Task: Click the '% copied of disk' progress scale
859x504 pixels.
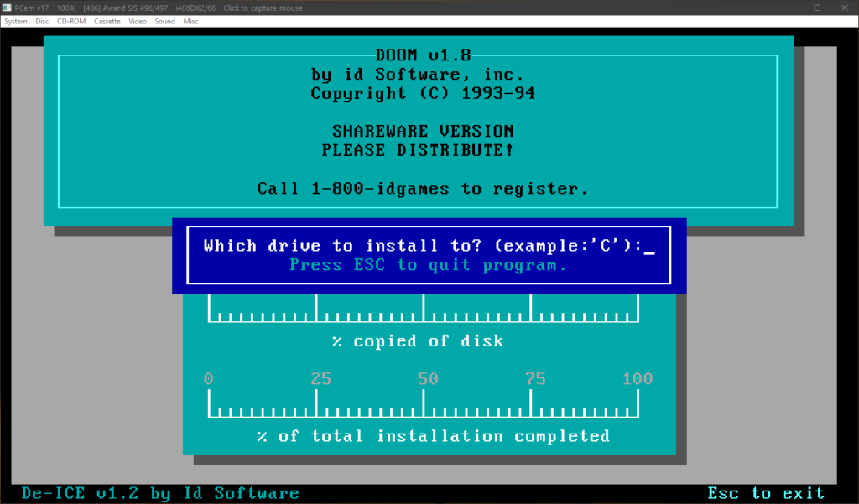Action: click(423, 313)
